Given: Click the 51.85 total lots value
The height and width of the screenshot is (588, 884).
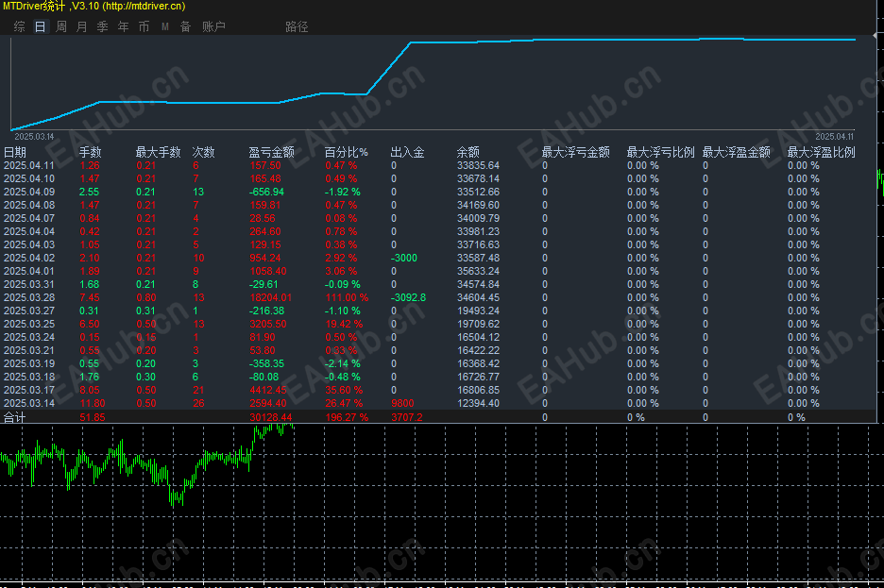Looking at the screenshot, I should (x=93, y=417).
